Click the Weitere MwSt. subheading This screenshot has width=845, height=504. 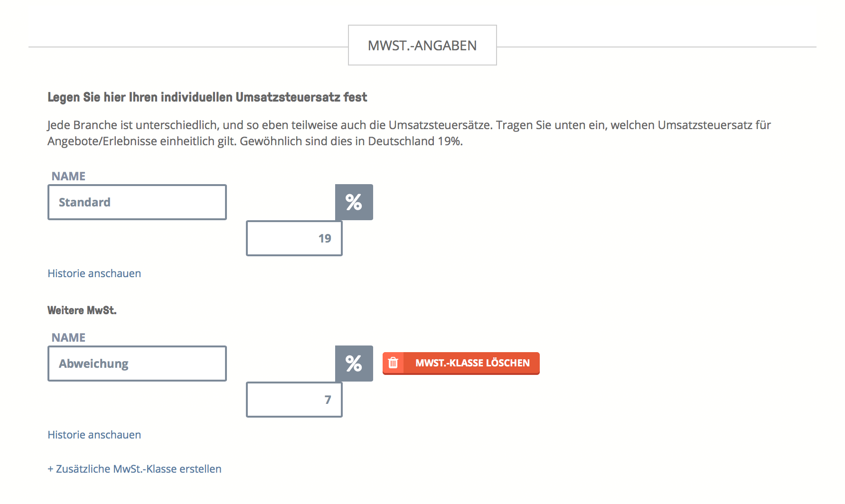(82, 310)
